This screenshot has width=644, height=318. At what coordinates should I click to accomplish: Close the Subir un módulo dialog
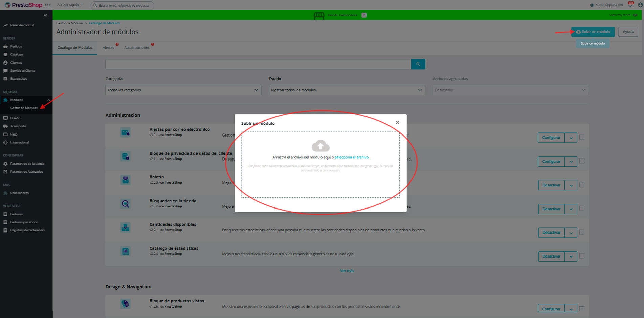(397, 123)
